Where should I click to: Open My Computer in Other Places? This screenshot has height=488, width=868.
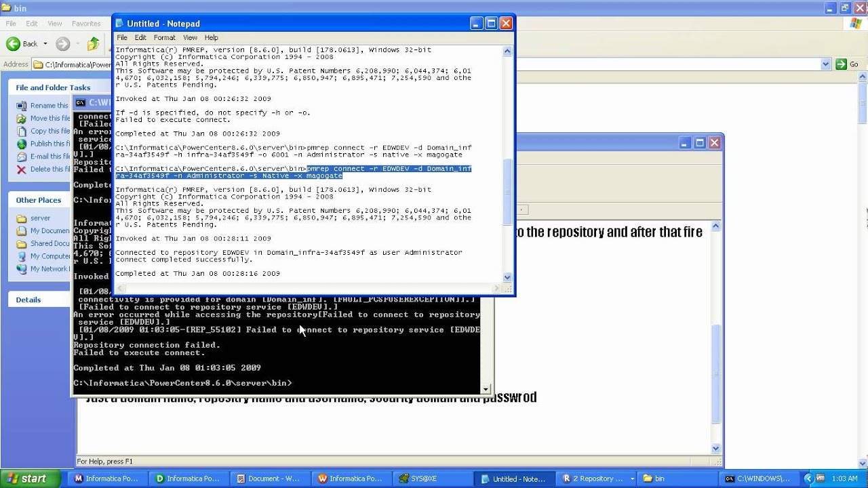point(50,256)
